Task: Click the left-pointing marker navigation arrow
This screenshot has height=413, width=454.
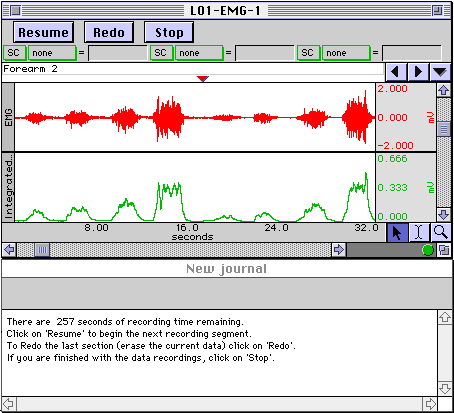Action: 396,72
